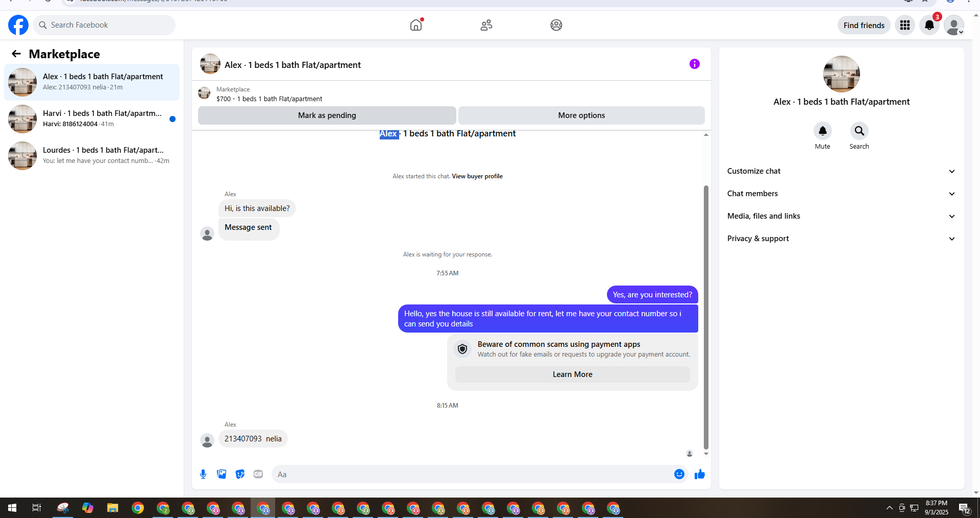The height and width of the screenshot is (518, 980).
Task: Open the conversation information icon
Action: (694, 64)
